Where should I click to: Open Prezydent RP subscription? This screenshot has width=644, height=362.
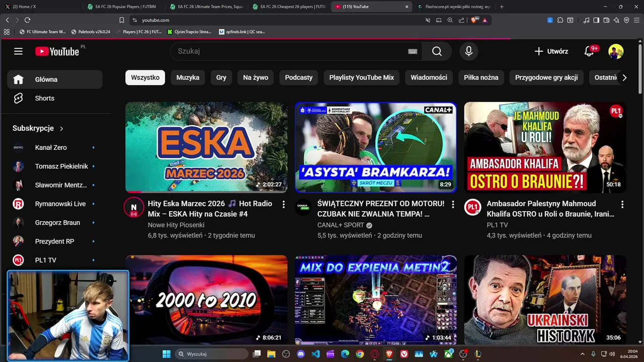pyautogui.click(x=54, y=241)
